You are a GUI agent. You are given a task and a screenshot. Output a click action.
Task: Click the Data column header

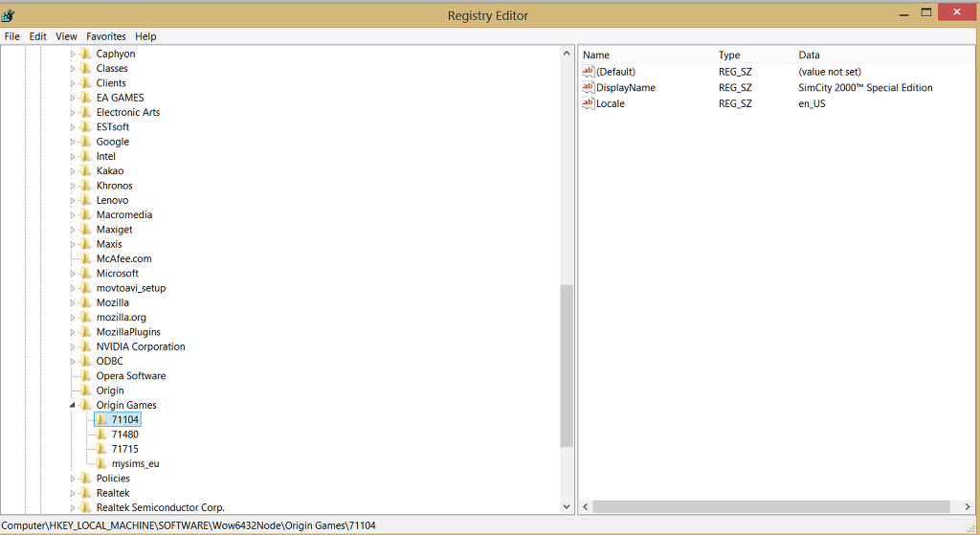(884, 55)
